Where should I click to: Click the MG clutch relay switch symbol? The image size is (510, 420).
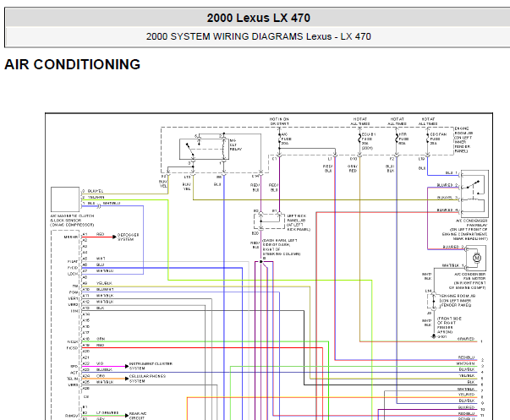[x=204, y=150]
